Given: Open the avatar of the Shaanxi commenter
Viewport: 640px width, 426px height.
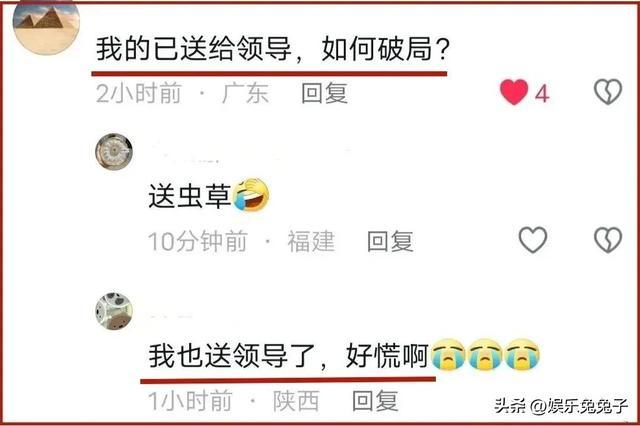Looking at the screenshot, I should click(114, 311).
